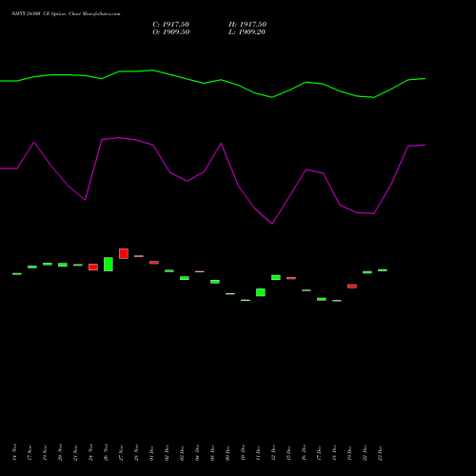
Task: Select the 17 Dec date label
Action: (x=319, y=452)
